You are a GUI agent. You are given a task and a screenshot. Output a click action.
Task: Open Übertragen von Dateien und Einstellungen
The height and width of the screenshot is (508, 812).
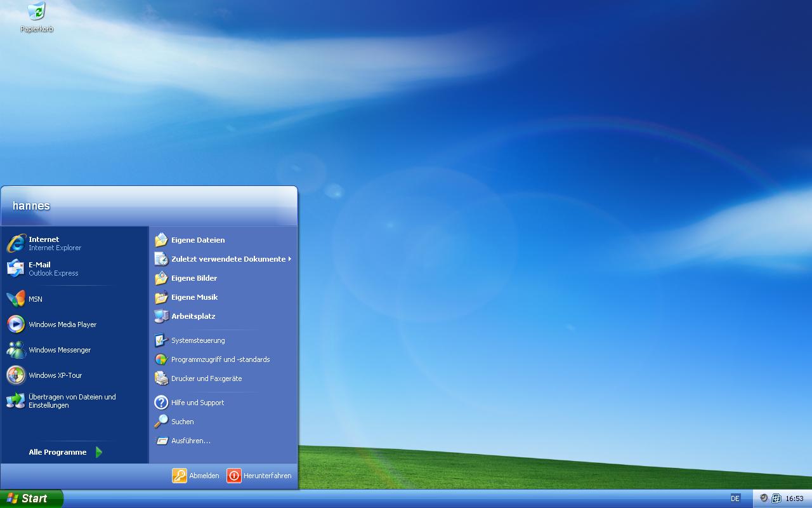tap(71, 401)
